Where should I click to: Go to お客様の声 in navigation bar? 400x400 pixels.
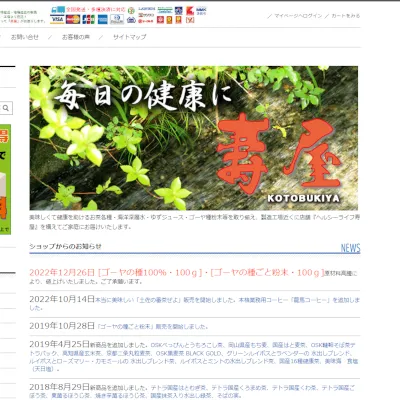point(76,37)
